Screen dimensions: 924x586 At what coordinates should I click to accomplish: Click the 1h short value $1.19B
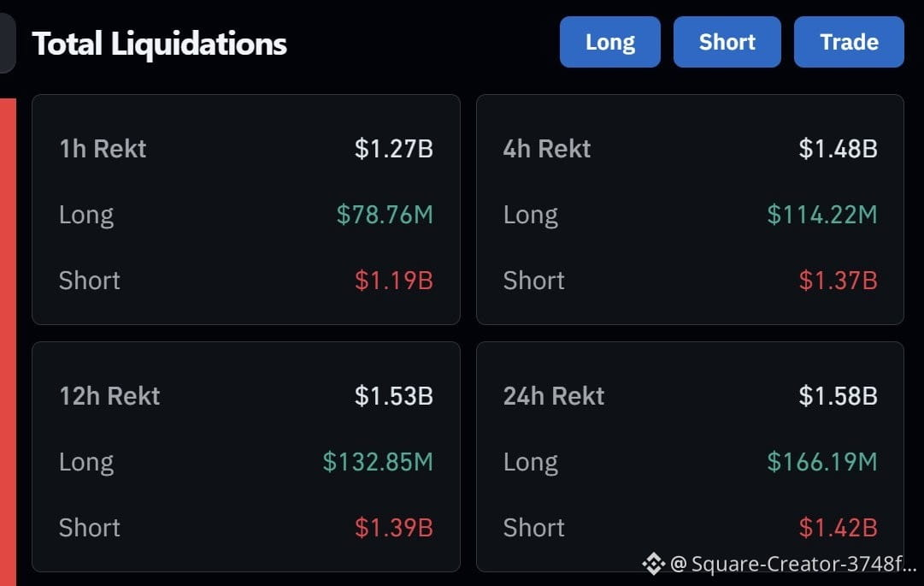click(x=394, y=281)
